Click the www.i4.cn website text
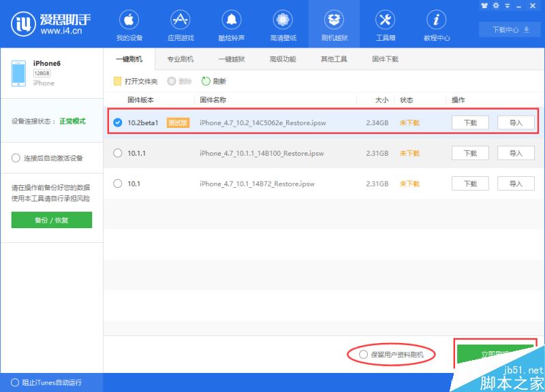This screenshot has height=392, width=545. pos(61,31)
